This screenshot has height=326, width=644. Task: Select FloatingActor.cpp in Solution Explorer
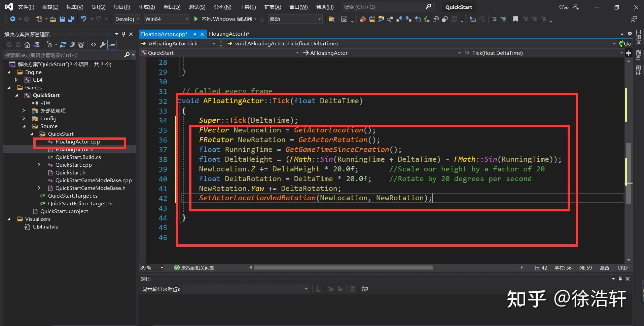[x=77, y=141]
